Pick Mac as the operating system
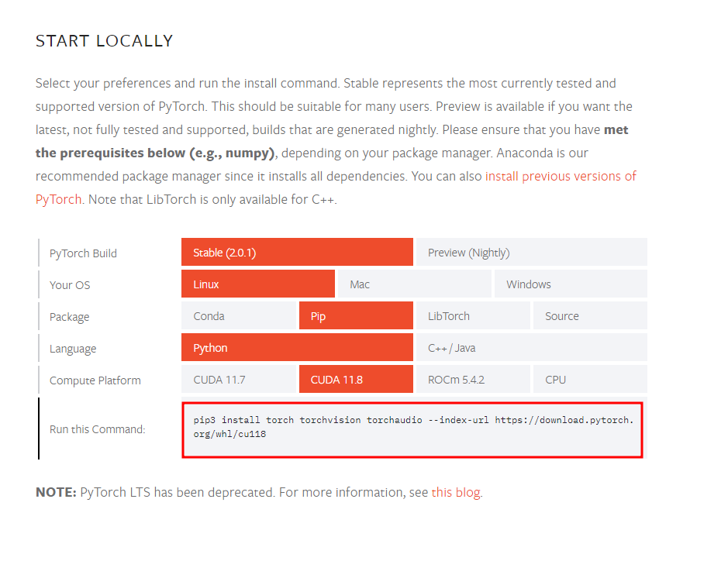 tap(414, 284)
